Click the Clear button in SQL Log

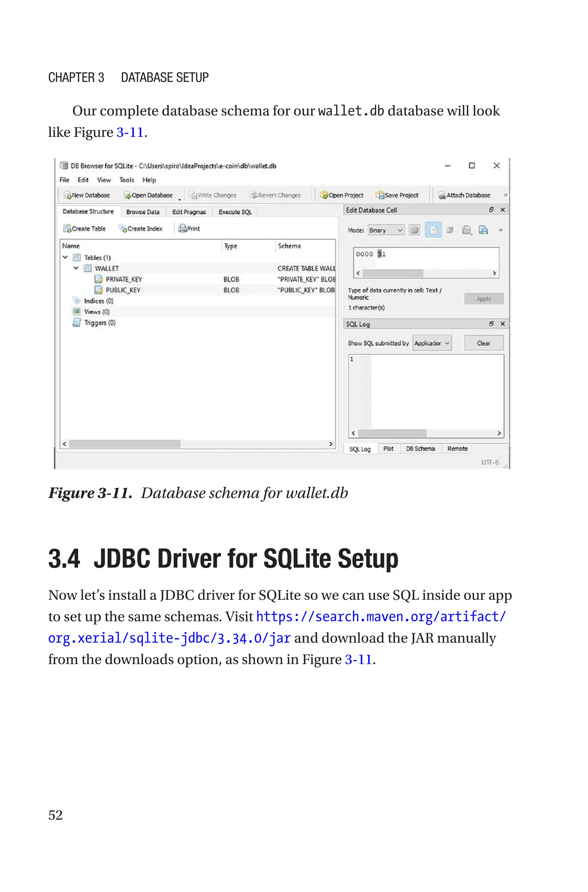[x=484, y=343]
